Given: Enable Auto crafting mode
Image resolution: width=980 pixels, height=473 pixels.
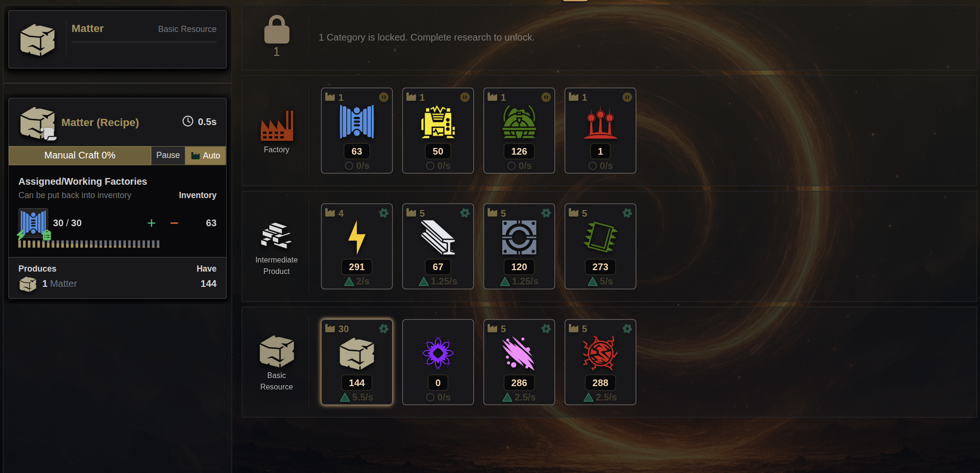Looking at the screenshot, I should [206, 155].
